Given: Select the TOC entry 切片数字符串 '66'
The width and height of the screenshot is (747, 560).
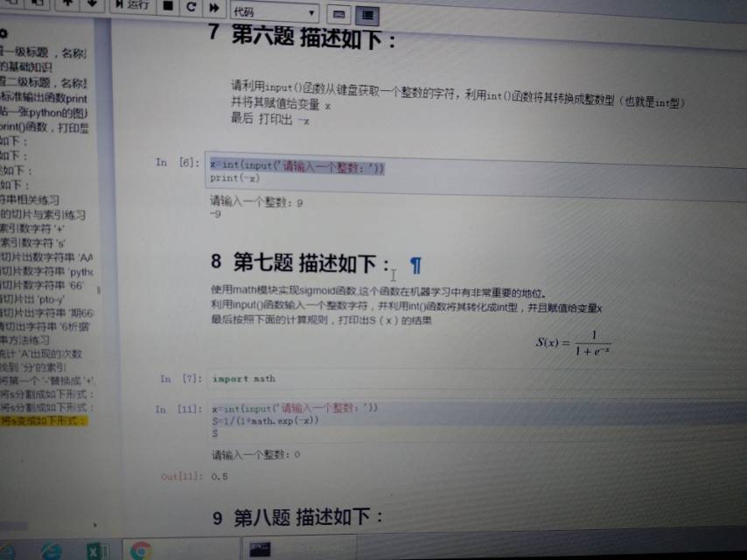Looking at the screenshot, I should pyautogui.click(x=42, y=285).
